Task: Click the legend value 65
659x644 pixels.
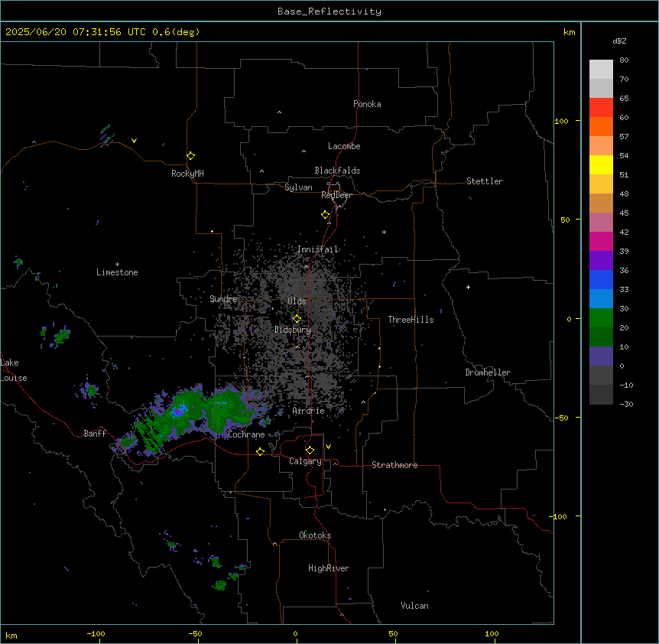Action: [624, 99]
